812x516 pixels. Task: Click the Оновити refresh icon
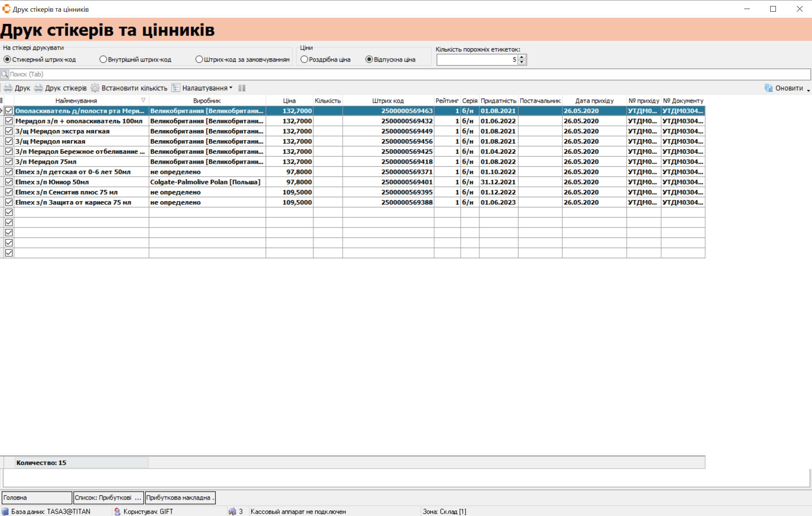(768, 88)
